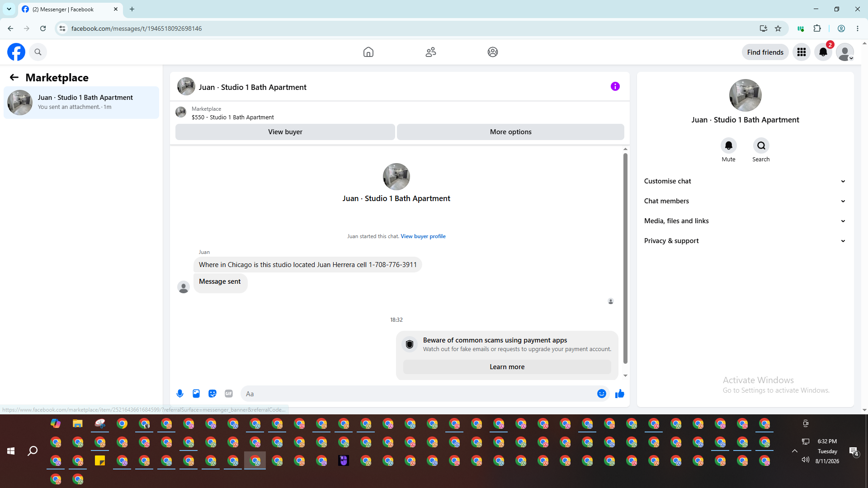Image resolution: width=868 pixels, height=488 pixels.
Task: View site information icon in address bar
Action: click(62, 28)
